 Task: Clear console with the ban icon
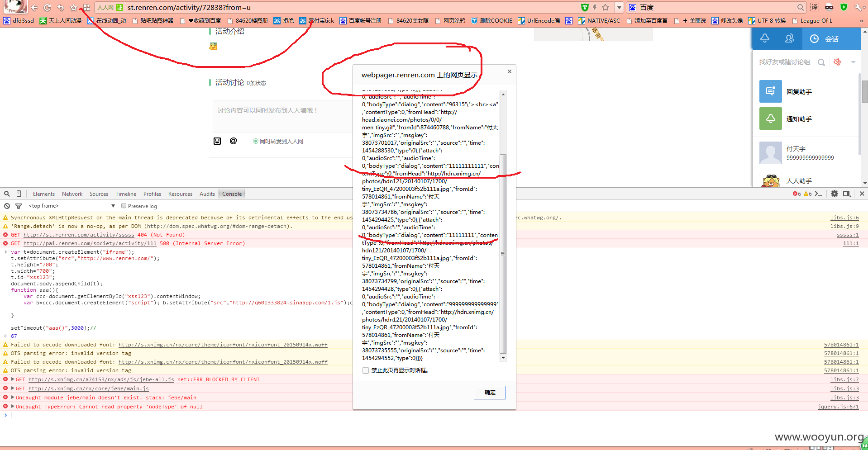7,206
